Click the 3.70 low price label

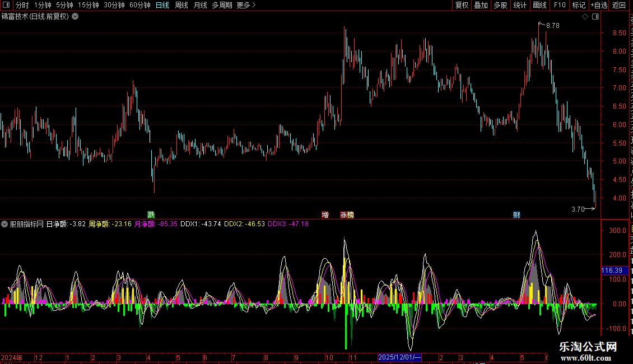[578, 209]
